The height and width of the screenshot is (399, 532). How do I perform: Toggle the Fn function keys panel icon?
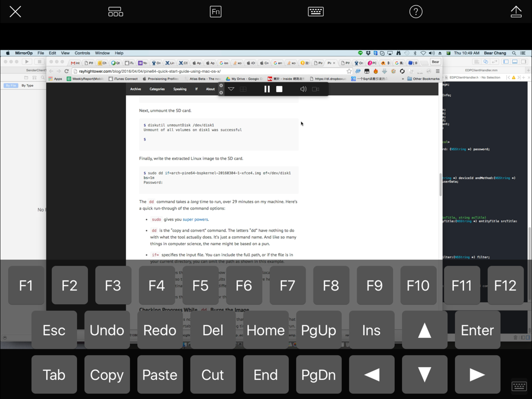[215, 12]
